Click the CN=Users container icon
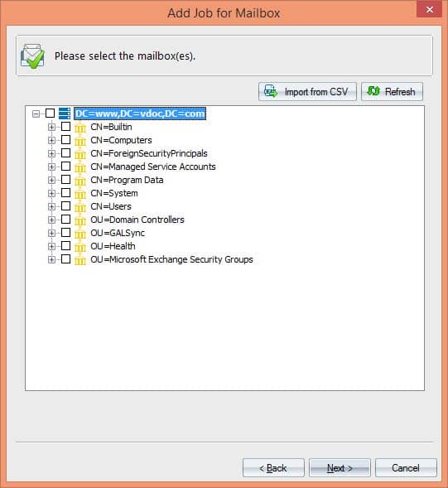Viewport: 448px width, 488px height. (x=80, y=206)
